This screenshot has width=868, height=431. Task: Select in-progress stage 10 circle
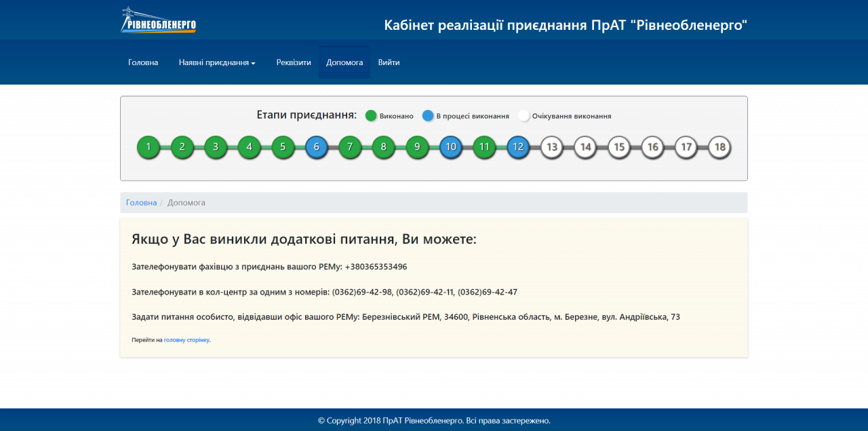pyautogui.click(x=451, y=147)
